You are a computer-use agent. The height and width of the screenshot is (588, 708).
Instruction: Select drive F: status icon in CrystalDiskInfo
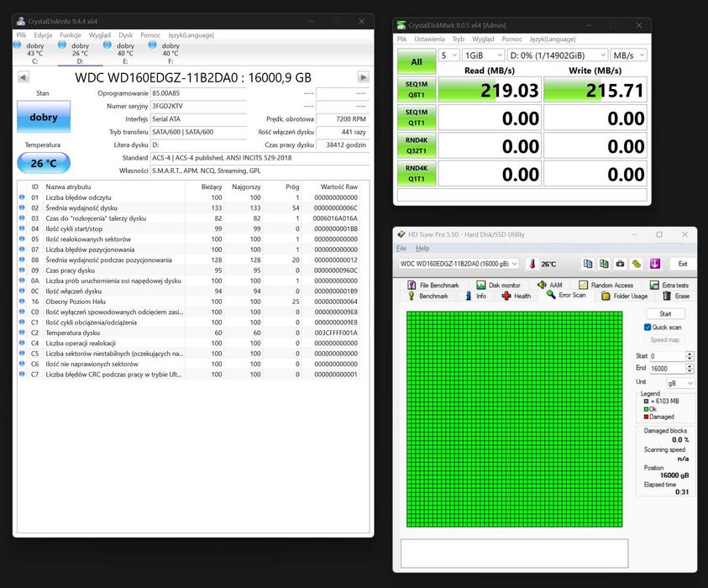pyautogui.click(x=153, y=45)
